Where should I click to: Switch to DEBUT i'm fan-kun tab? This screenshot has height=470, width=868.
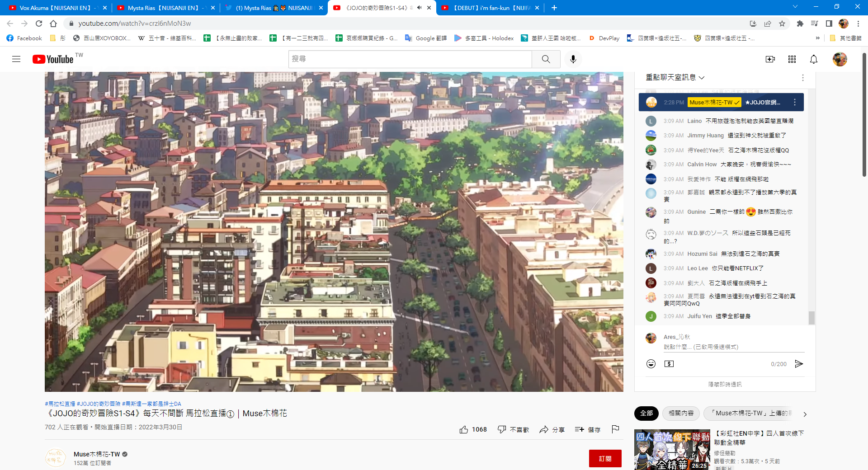(x=490, y=8)
